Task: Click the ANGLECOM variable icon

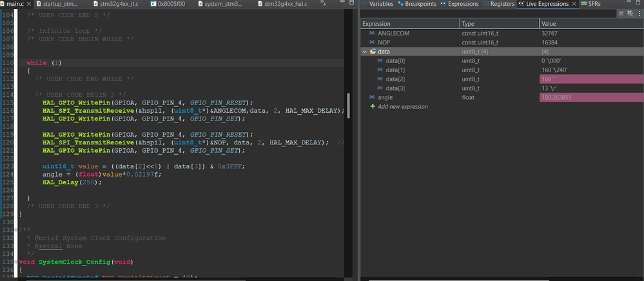Action: click(x=372, y=32)
